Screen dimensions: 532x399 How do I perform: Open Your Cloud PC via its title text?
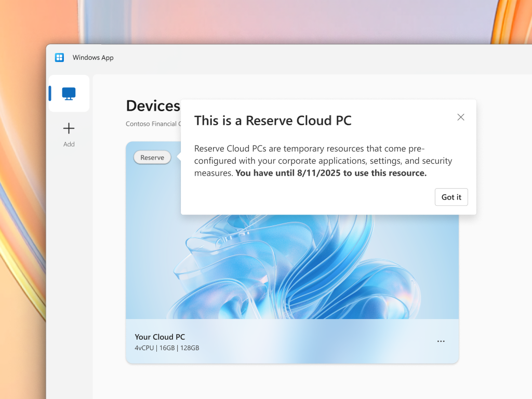point(159,337)
